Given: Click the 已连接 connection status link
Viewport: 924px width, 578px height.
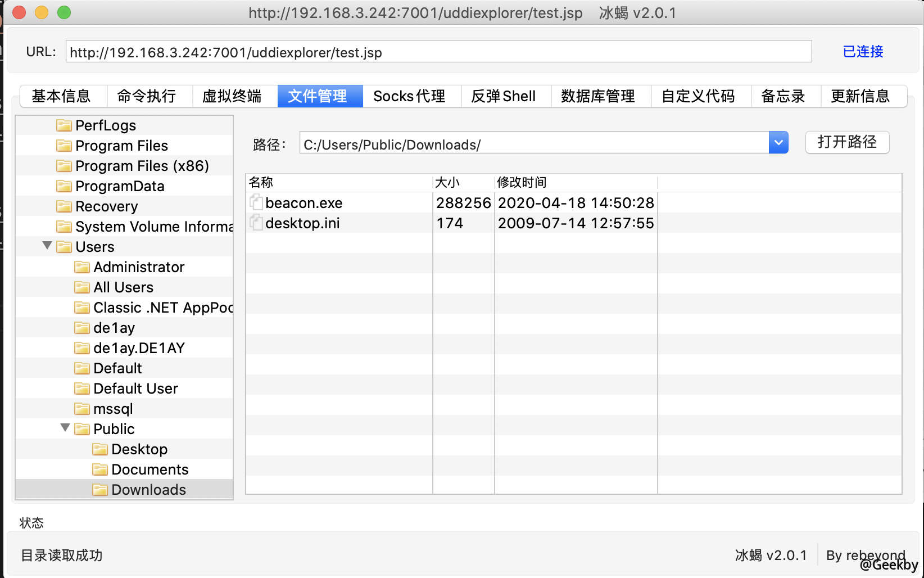Looking at the screenshot, I should coord(862,52).
